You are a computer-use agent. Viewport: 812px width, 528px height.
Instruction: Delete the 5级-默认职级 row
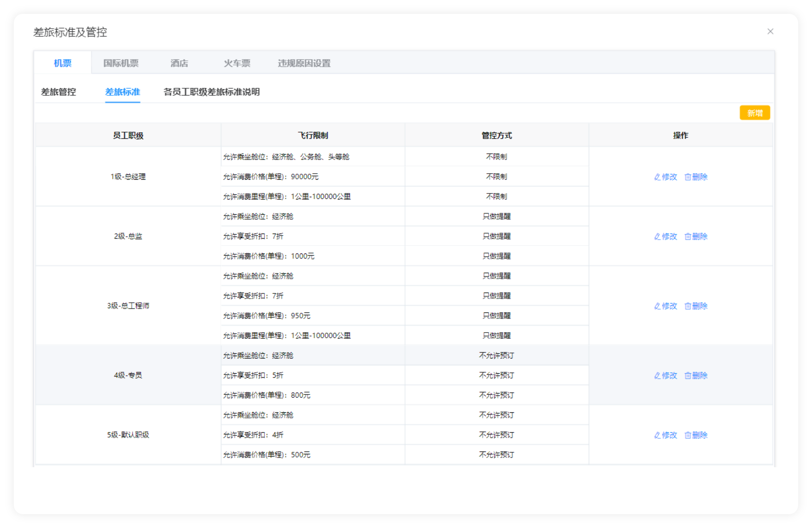coord(696,435)
